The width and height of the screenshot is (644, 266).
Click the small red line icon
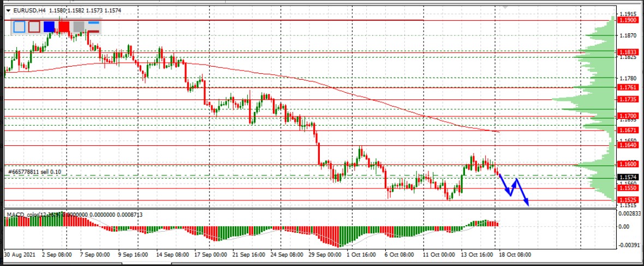point(94,32)
